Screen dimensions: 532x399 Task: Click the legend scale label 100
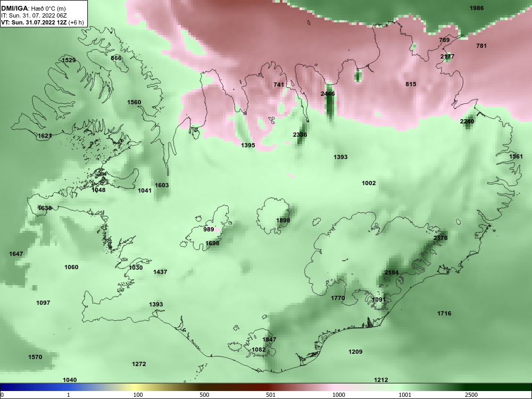coord(138,395)
